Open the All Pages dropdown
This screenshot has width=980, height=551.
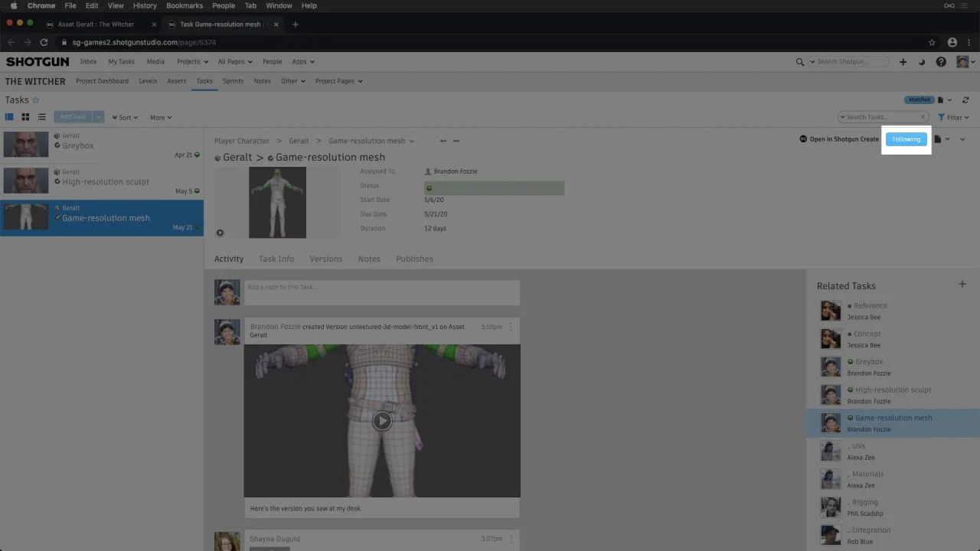click(x=236, y=62)
